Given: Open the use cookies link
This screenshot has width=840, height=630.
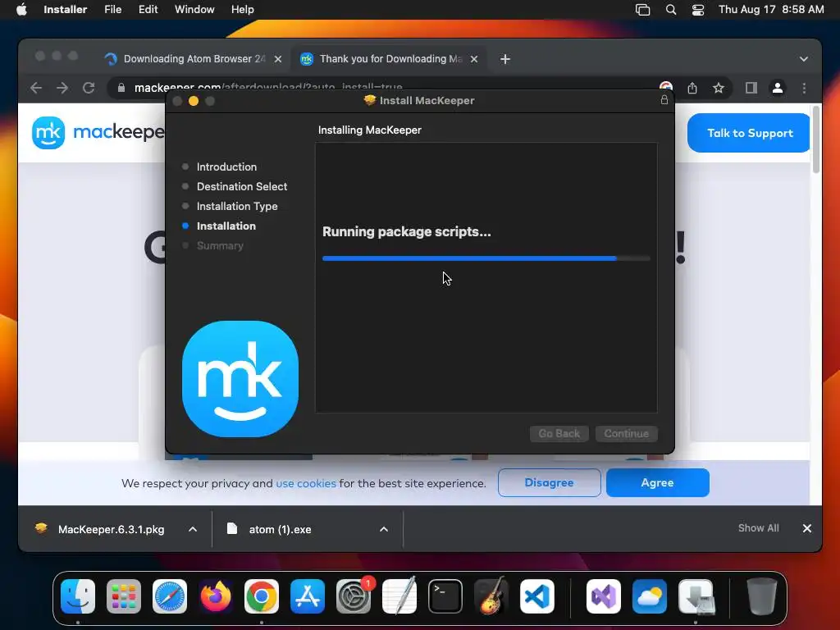Looking at the screenshot, I should point(306,483).
